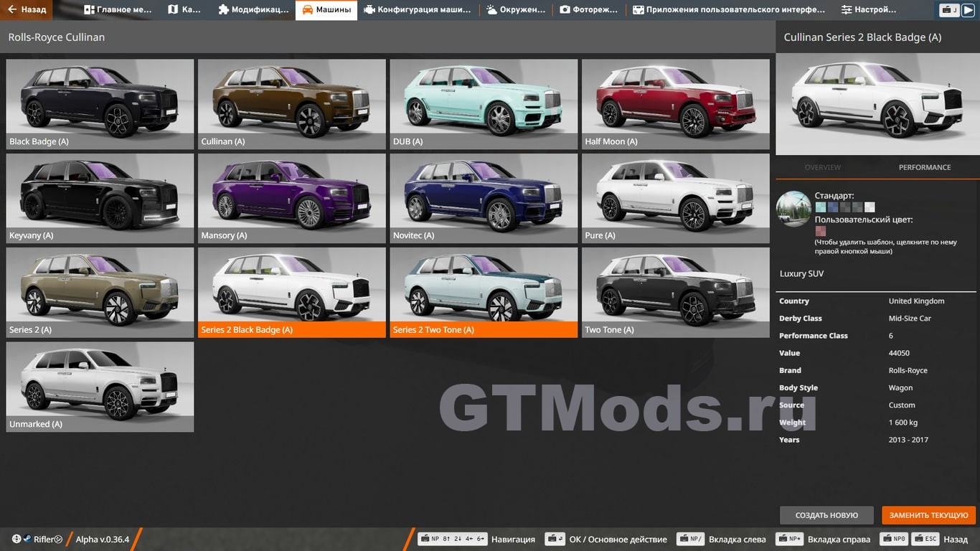The height and width of the screenshot is (551, 980).
Task: Click the Навигация numpad key hint
Action: point(453,539)
